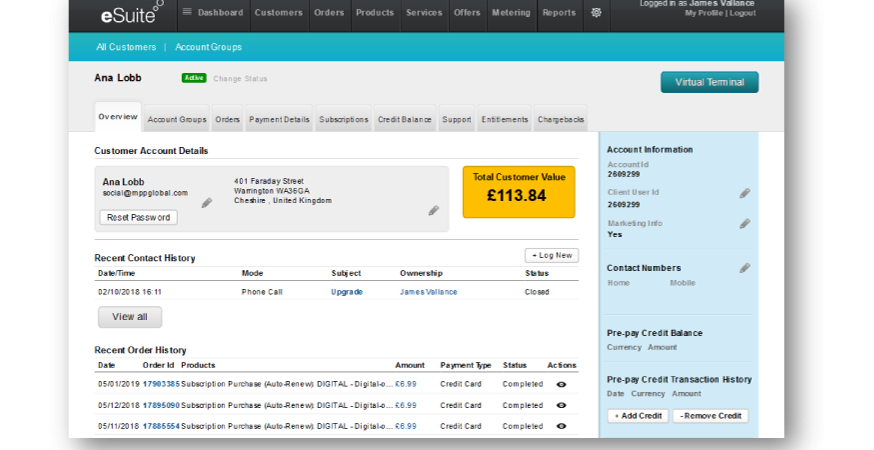
Task: Edit customer name and email pencil icon
Action: click(207, 203)
